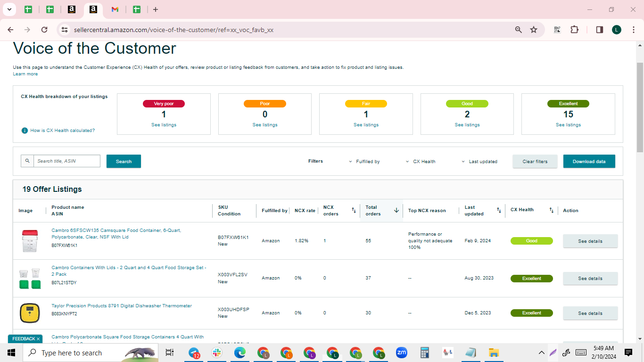Click the Taylor thermometer product thumbnail
The width and height of the screenshot is (644, 362).
click(29, 313)
